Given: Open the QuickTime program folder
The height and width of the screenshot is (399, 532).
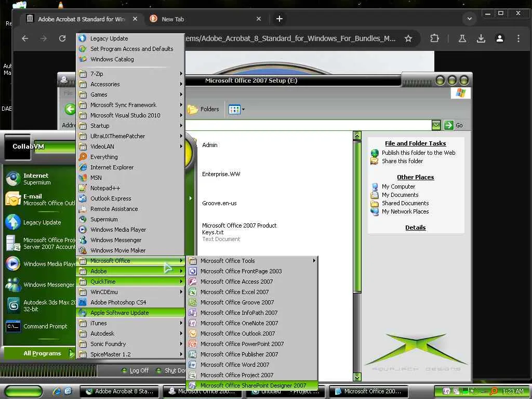Looking at the screenshot, I should tap(130, 282).
